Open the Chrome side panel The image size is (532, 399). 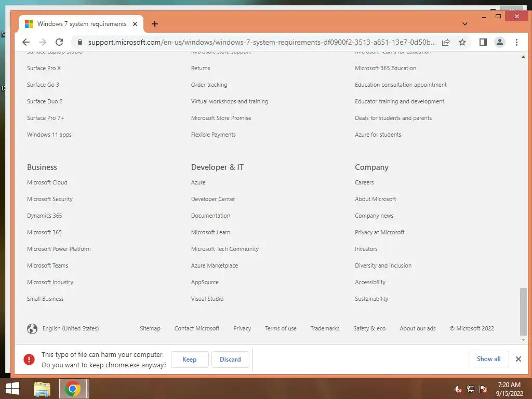483,42
